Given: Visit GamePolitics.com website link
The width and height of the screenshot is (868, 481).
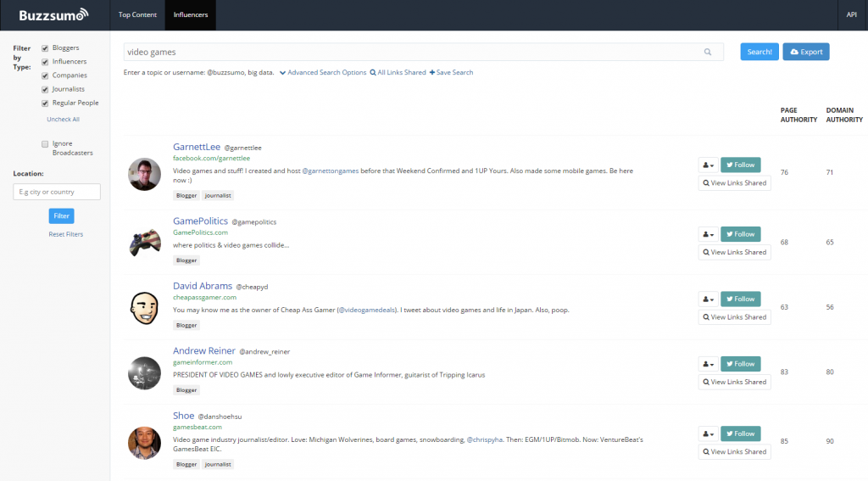Looking at the screenshot, I should pyautogui.click(x=200, y=232).
